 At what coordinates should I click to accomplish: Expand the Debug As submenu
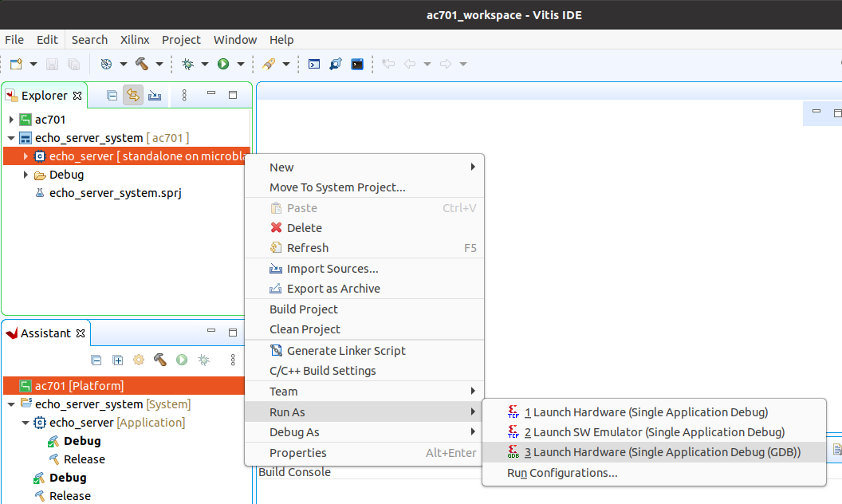[x=364, y=432]
